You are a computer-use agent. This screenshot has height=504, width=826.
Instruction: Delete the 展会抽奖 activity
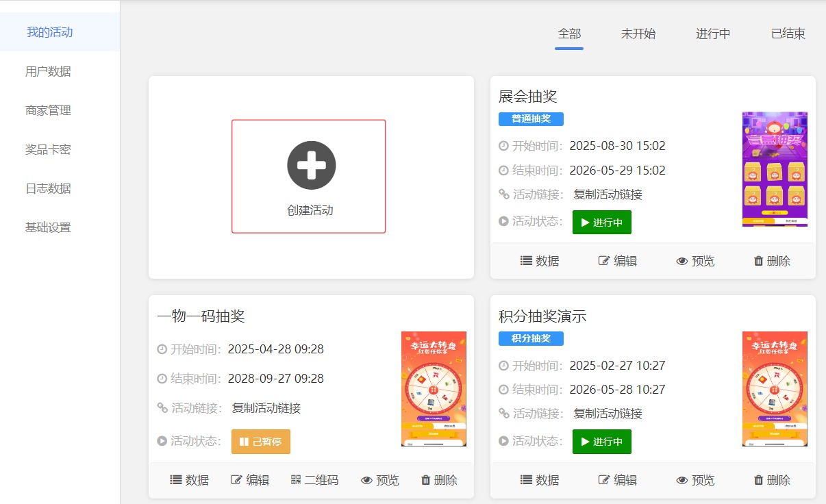point(772,261)
